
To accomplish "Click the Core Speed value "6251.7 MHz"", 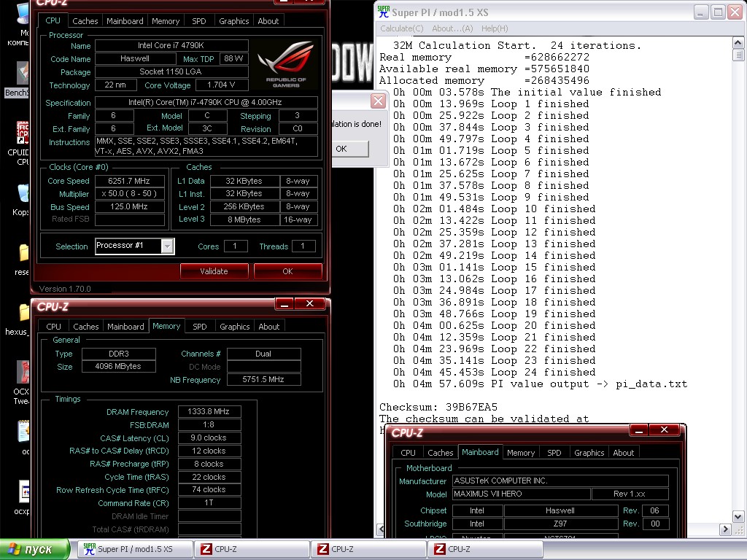I will tap(130, 181).
